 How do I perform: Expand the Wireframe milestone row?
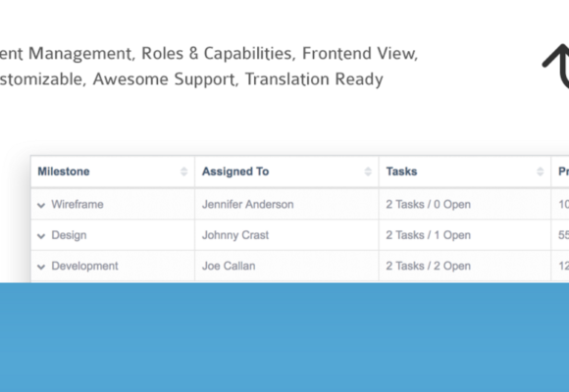point(41,205)
